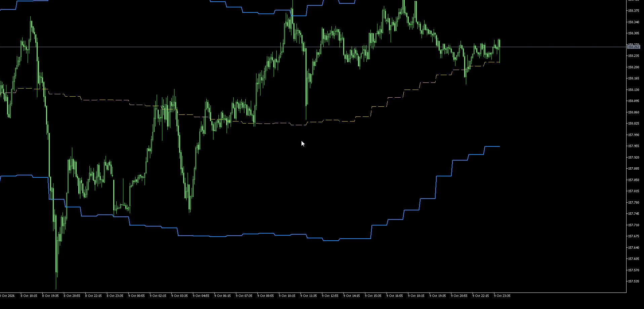Click the 9 Oct 02:15 time label
Screen dimensions: 644x309
158,296
